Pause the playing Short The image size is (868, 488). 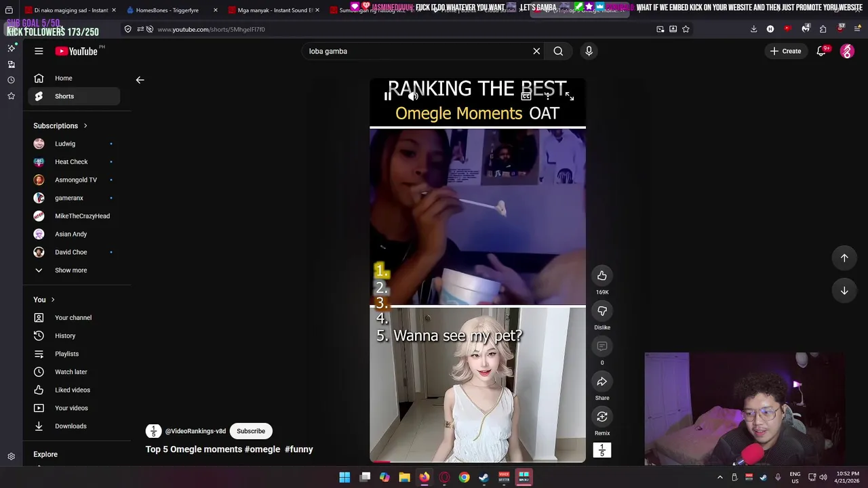tap(387, 96)
